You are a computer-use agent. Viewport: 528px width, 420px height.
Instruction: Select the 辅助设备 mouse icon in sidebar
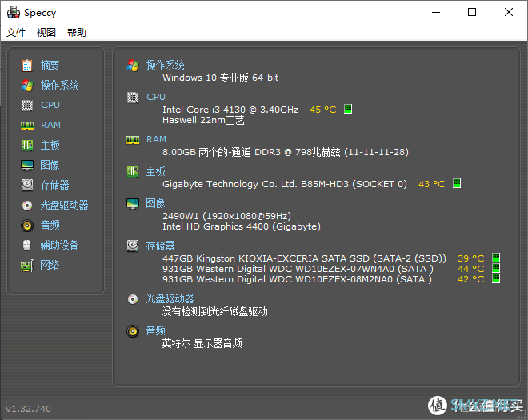(27, 245)
